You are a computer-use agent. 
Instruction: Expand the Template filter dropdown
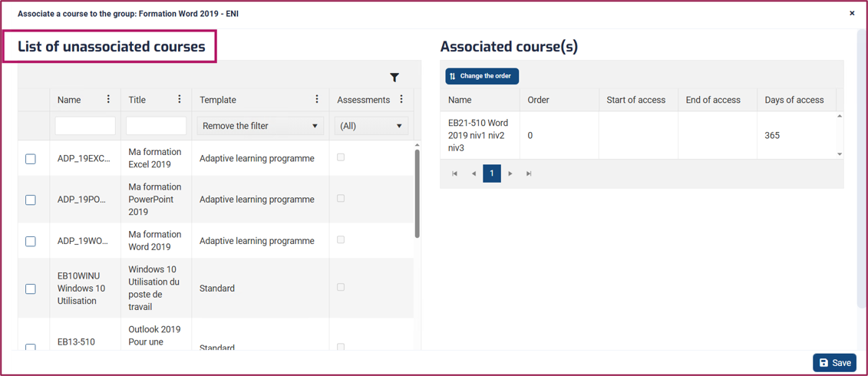click(x=261, y=126)
